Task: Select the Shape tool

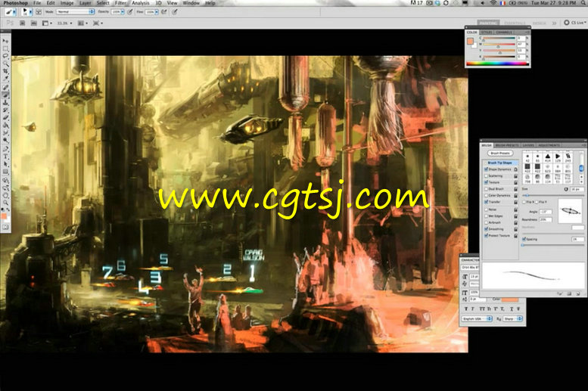Action: (5, 172)
